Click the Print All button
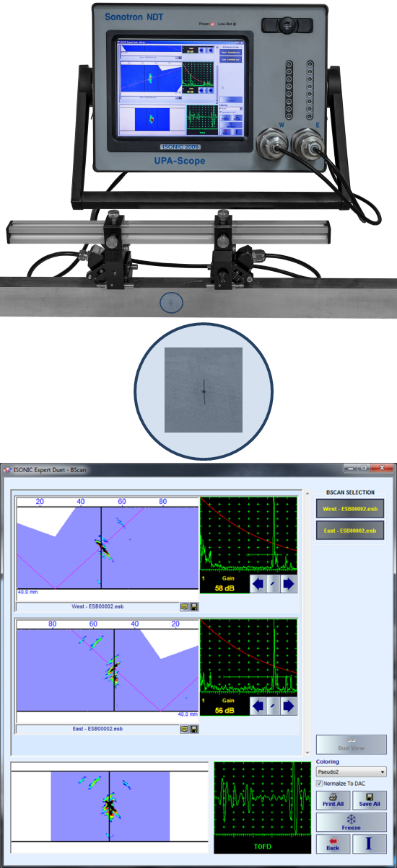 (x=333, y=800)
